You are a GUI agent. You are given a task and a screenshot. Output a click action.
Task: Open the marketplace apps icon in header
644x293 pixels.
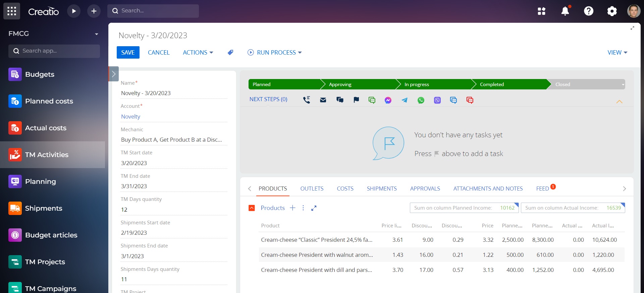(x=542, y=11)
